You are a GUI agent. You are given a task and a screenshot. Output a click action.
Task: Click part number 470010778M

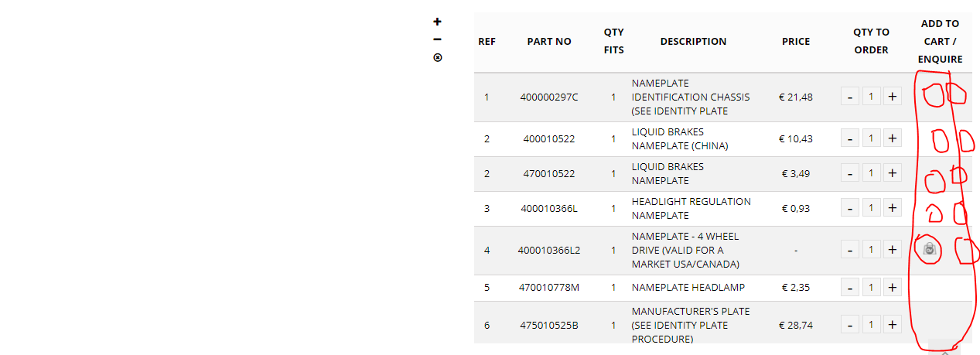click(x=549, y=288)
